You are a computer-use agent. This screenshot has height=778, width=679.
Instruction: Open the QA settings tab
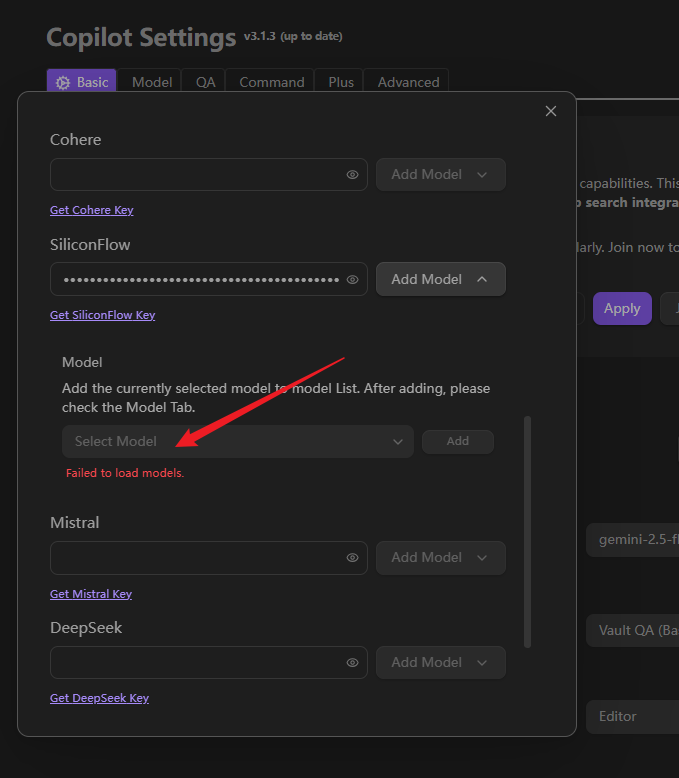coord(205,82)
